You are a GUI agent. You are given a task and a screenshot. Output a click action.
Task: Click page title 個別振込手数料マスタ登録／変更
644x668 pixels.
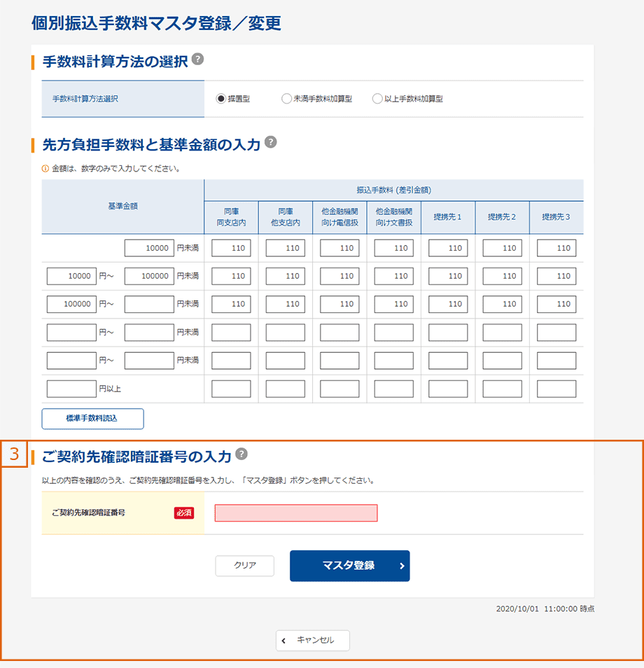156,23
